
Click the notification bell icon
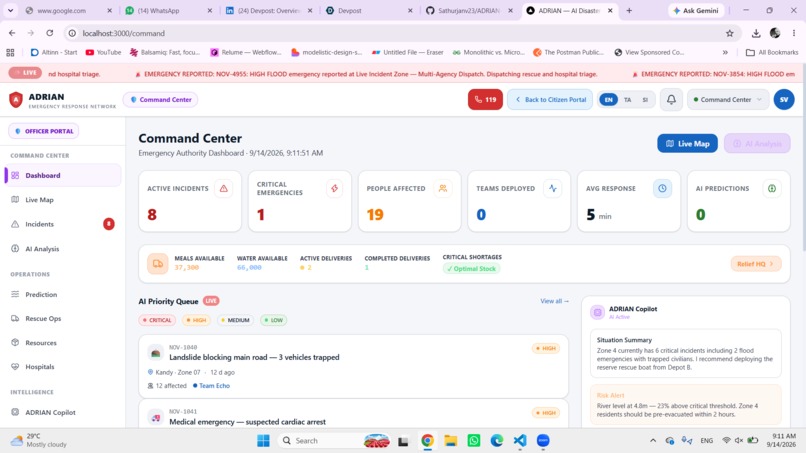(671, 100)
